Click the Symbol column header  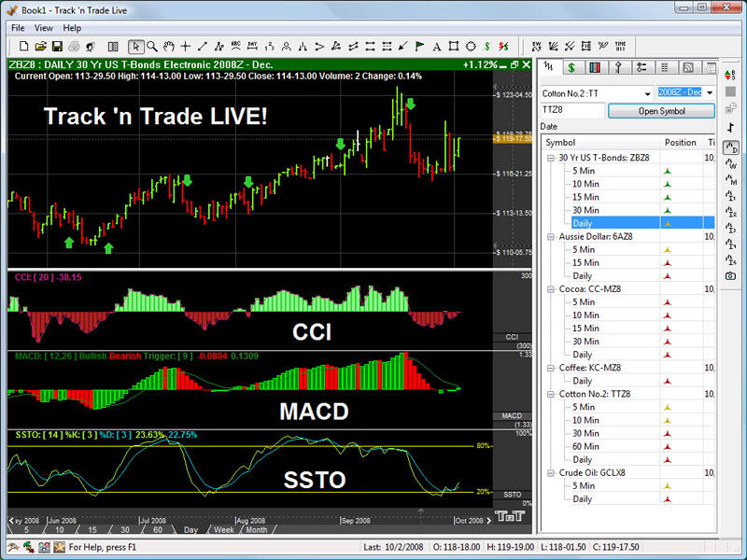[600, 143]
